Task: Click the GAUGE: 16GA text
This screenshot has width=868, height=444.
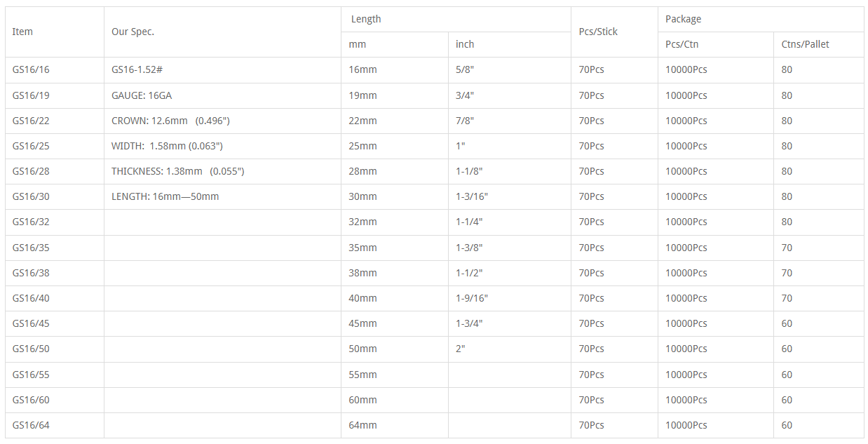Action: click(142, 95)
